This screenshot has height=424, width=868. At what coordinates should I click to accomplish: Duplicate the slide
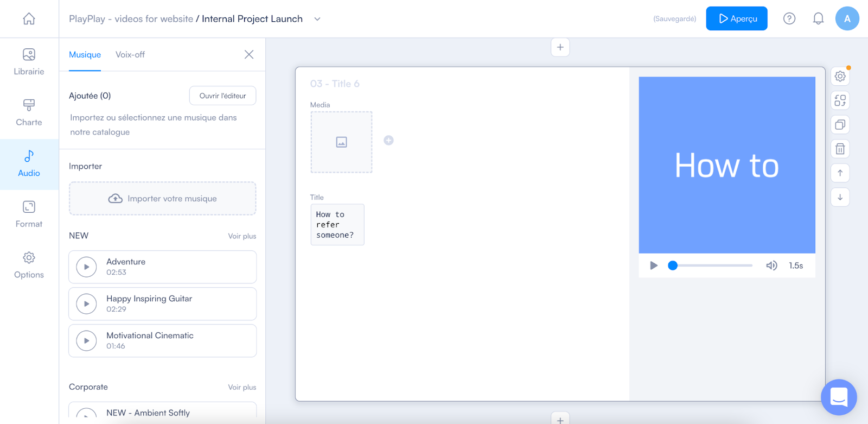click(840, 125)
